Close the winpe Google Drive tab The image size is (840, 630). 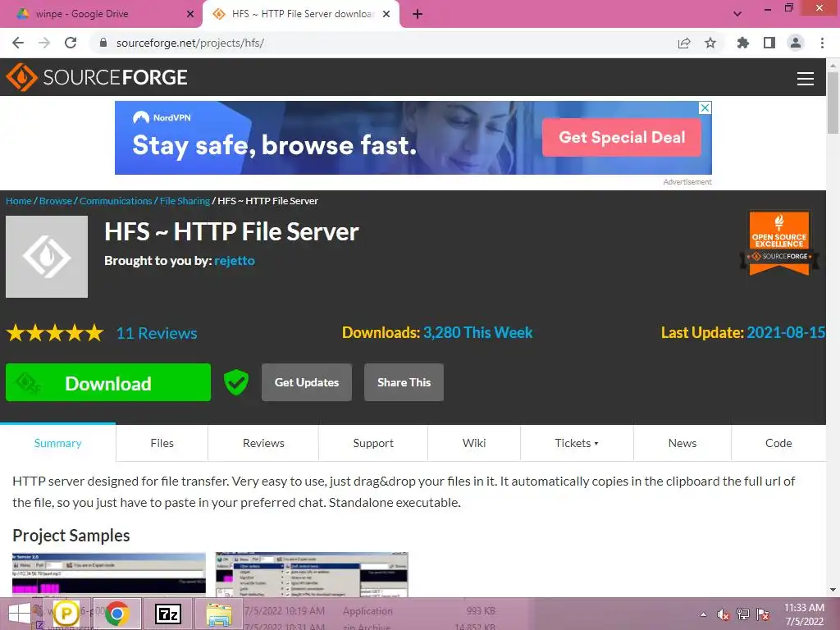190,14
